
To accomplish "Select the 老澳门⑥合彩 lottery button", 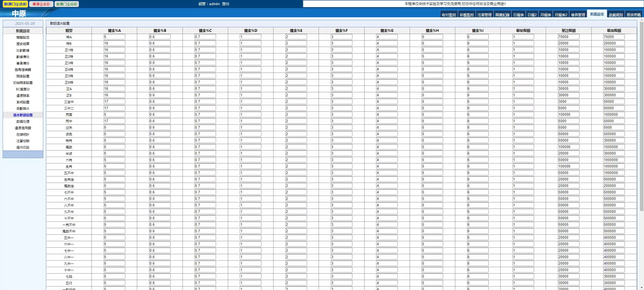I will (67, 4).
